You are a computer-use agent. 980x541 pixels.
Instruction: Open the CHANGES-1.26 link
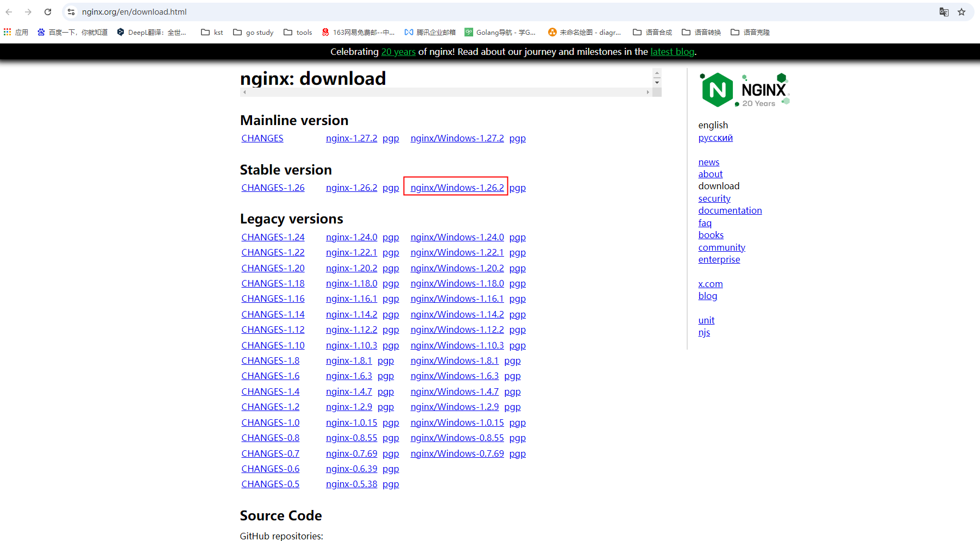coord(273,188)
